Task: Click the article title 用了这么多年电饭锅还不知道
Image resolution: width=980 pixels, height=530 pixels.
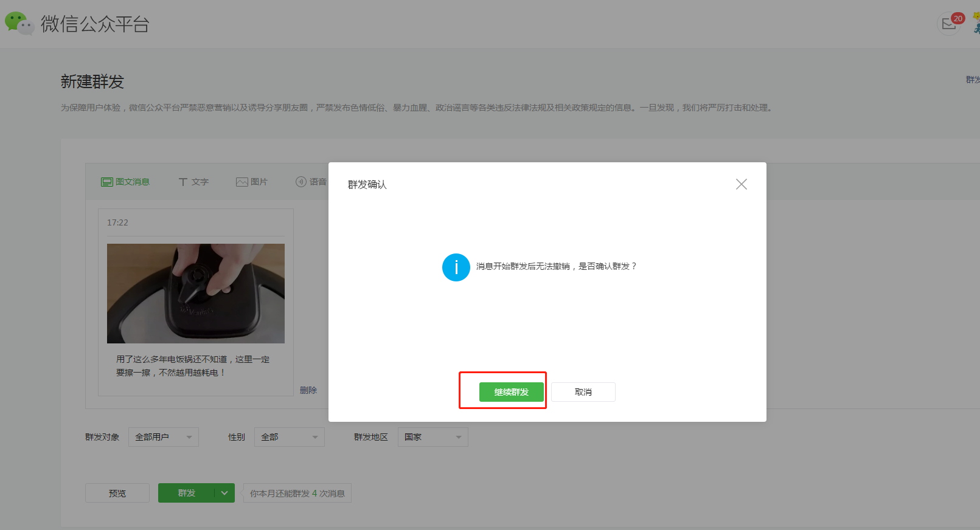Action: (193, 366)
